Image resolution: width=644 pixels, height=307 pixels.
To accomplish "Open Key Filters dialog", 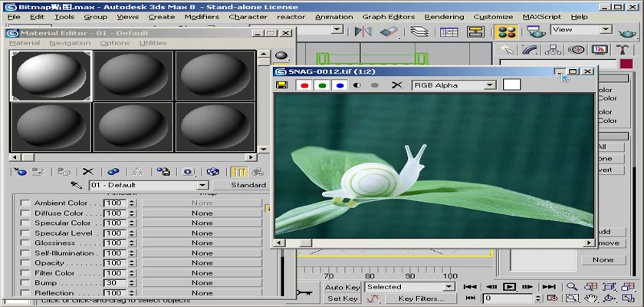I will point(421,299).
